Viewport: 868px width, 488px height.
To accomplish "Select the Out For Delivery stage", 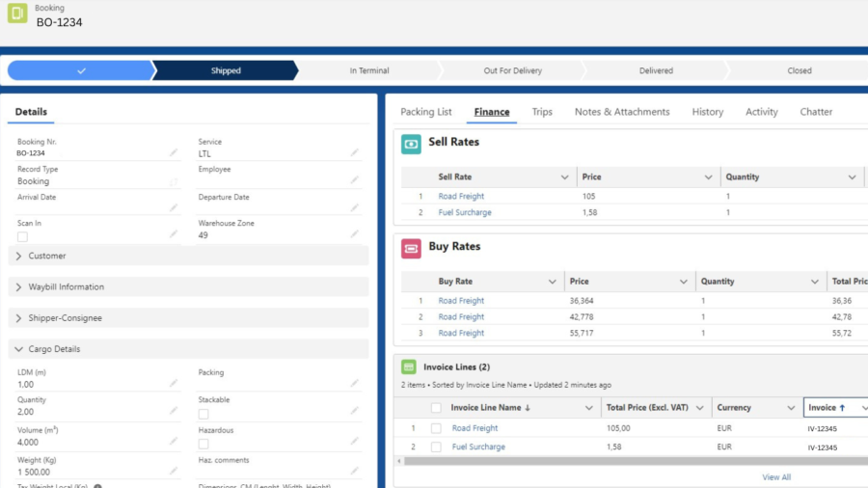I will pyautogui.click(x=512, y=70).
